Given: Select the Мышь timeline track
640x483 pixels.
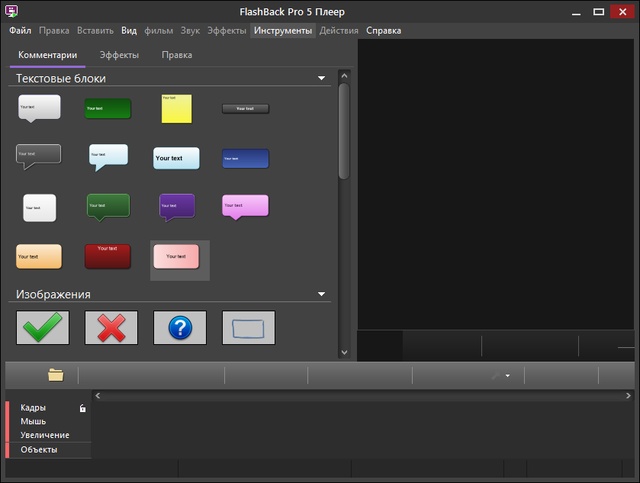Looking at the screenshot, I should tap(33, 422).
